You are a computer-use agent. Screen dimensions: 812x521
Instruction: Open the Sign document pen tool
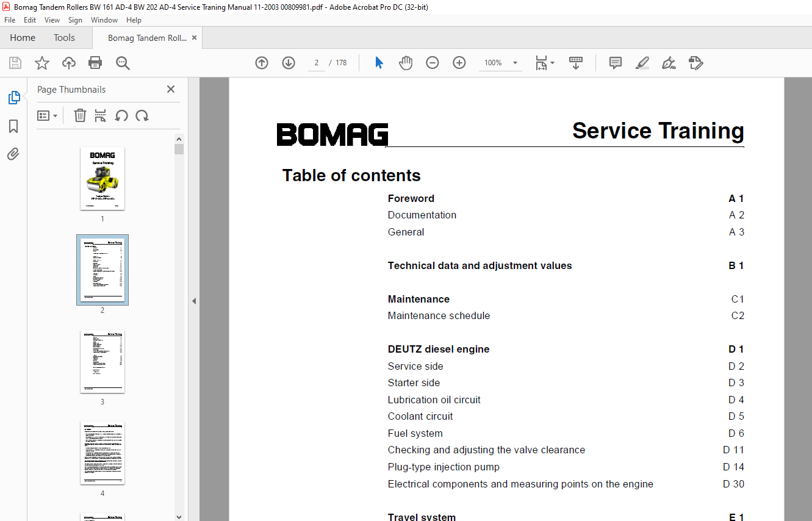click(669, 63)
